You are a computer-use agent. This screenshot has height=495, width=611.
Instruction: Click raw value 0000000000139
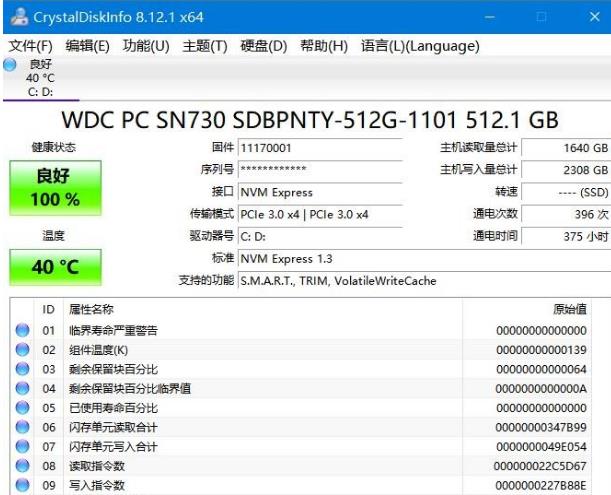coord(541,350)
